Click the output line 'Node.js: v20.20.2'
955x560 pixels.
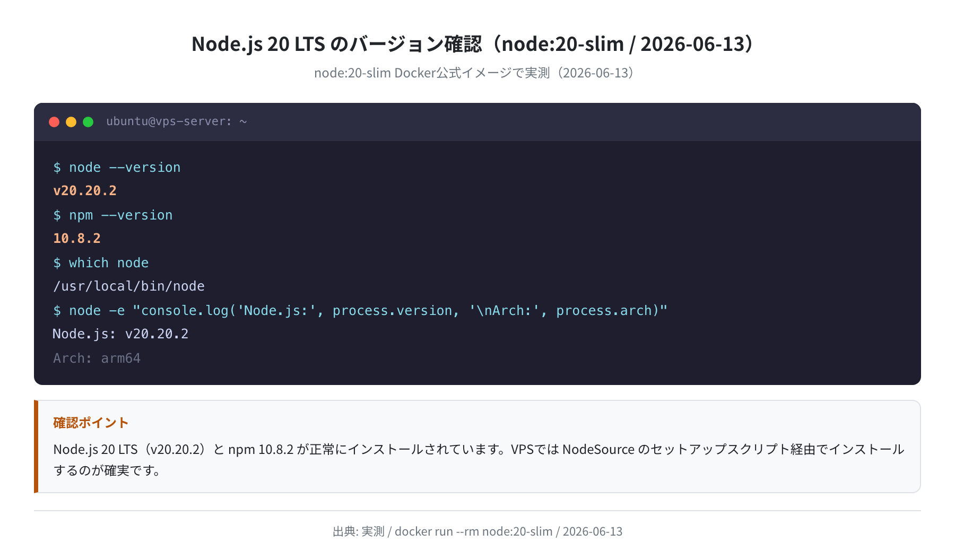coord(120,334)
